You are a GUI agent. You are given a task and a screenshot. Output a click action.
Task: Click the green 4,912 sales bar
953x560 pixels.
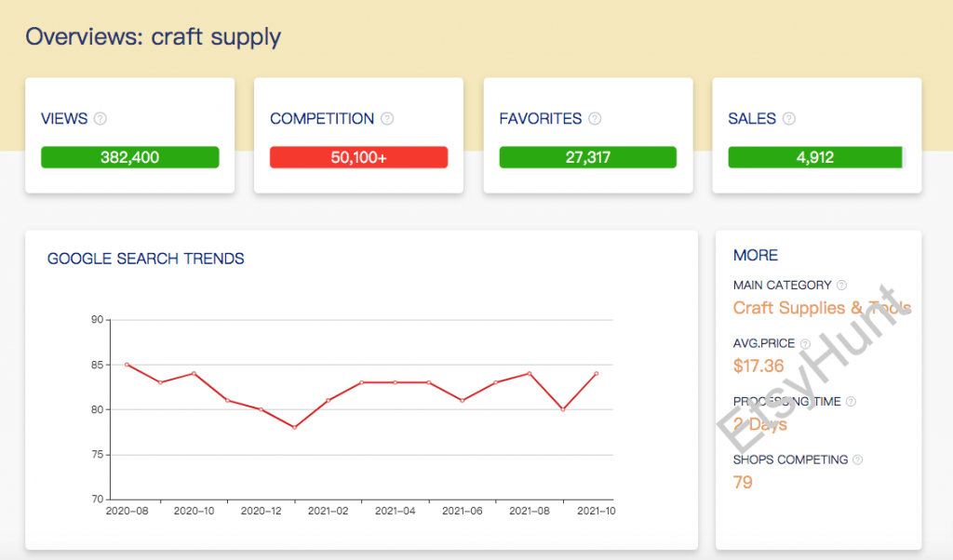click(x=815, y=157)
